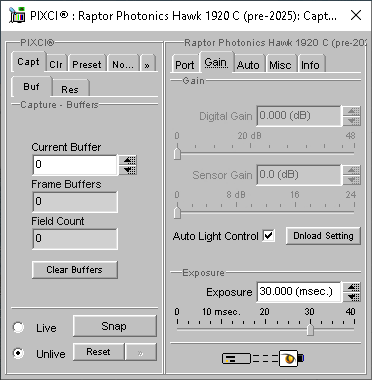Click the Snap button

[115, 326]
